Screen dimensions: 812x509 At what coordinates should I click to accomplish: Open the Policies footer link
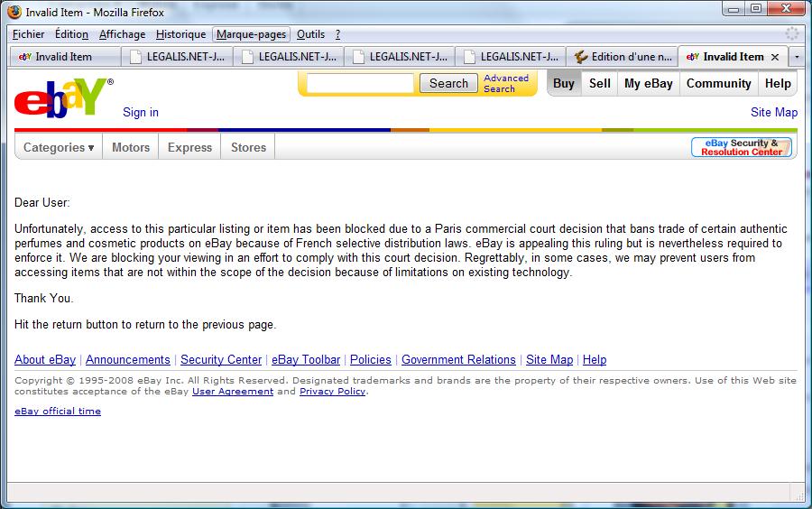coord(370,359)
